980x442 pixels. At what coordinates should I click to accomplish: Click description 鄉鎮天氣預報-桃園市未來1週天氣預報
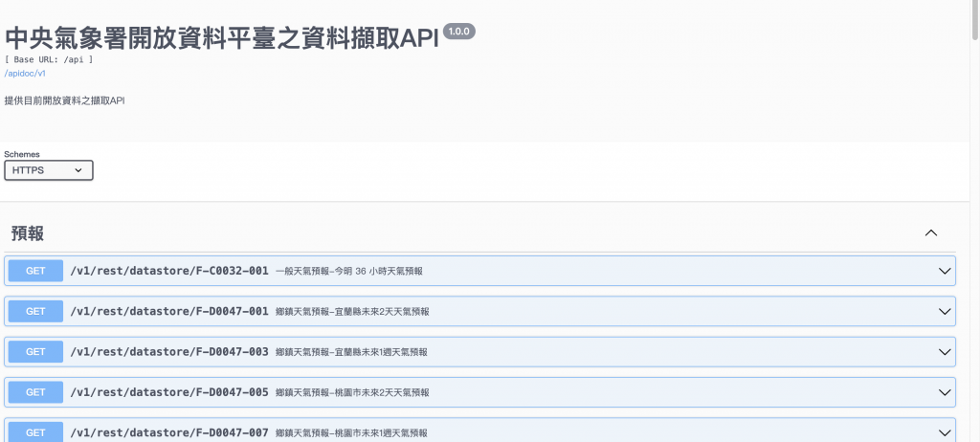pyautogui.click(x=351, y=433)
